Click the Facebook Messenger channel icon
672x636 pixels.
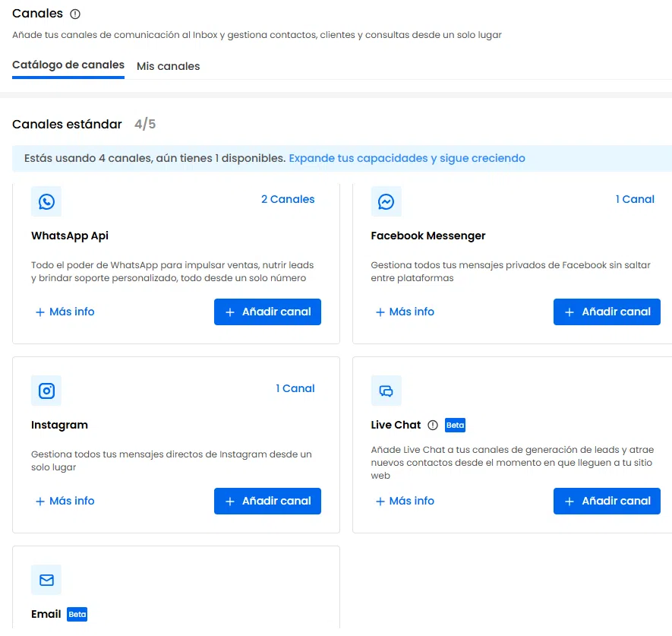(386, 201)
